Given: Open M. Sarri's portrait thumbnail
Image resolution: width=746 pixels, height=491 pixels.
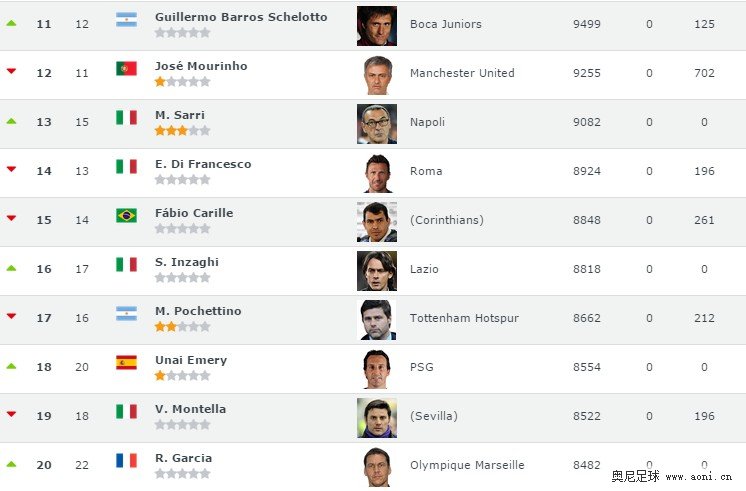Looking at the screenshot, I should click(377, 124).
